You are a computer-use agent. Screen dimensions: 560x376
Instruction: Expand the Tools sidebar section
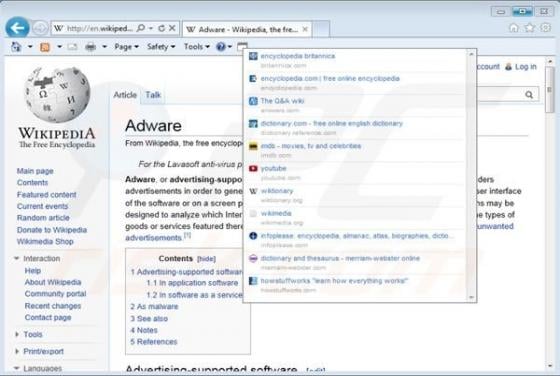(17, 334)
